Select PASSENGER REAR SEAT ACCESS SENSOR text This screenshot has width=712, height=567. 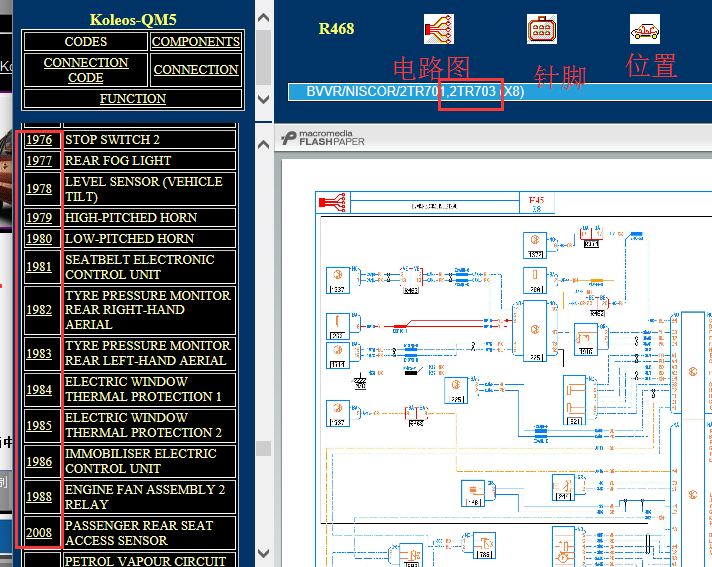point(139,533)
